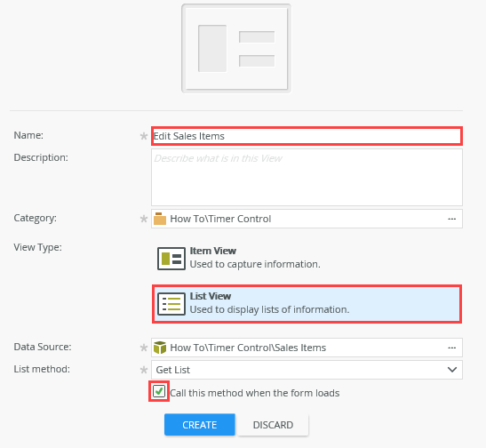The width and height of the screenshot is (486, 448).
Task: Select the Item View icon
Action: [171, 259]
